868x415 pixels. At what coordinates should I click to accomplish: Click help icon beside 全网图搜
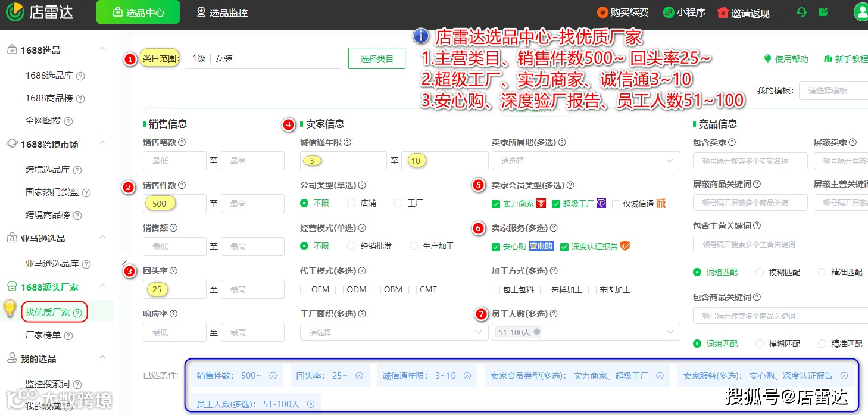pyautogui.click(x=68, y=121)
